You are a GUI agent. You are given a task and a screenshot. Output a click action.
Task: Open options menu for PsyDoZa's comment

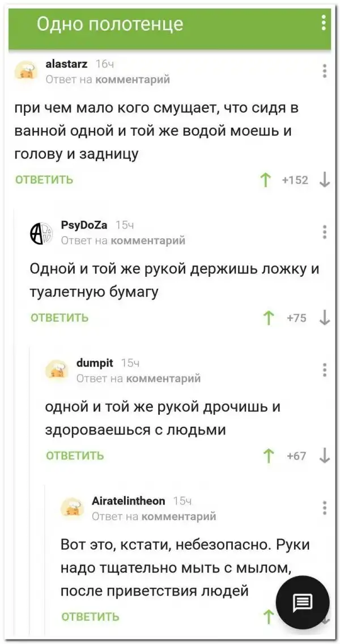325,232
